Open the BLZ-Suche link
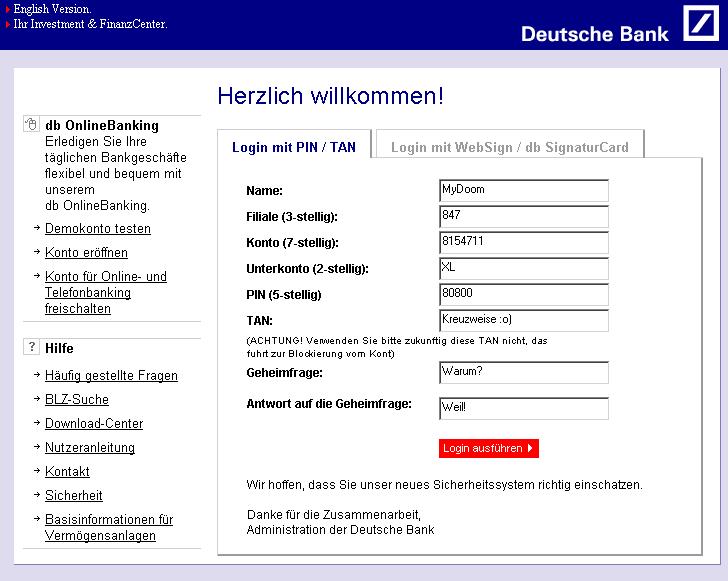Image resolution: width=728 pixels, height=581 pixels. pos(77,400)
